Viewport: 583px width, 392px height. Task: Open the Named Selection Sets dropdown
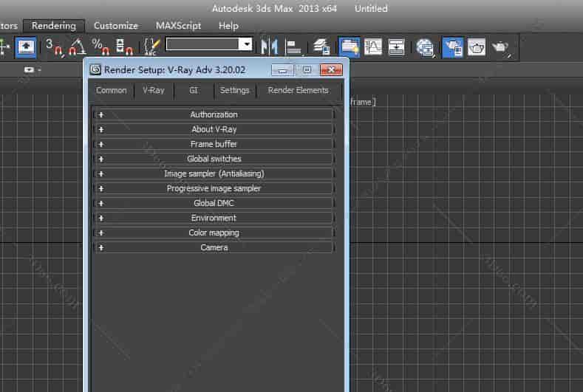[247, 44]
